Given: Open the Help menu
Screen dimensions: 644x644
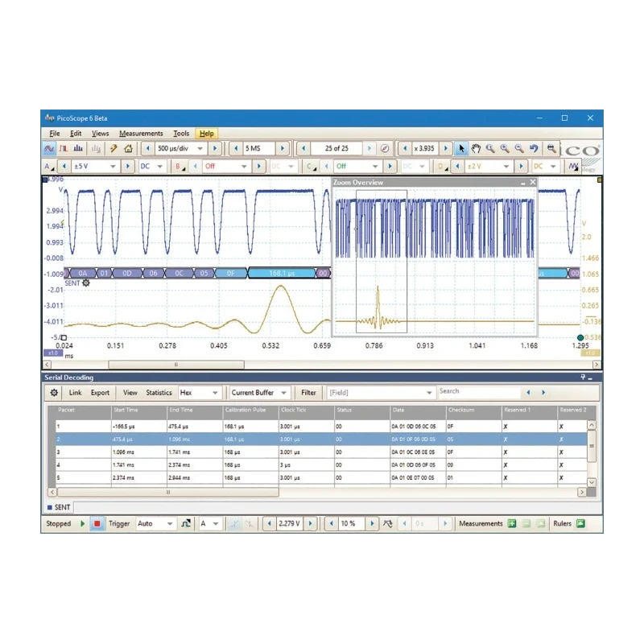Looking at the screenshot, I should coord(207,134).
